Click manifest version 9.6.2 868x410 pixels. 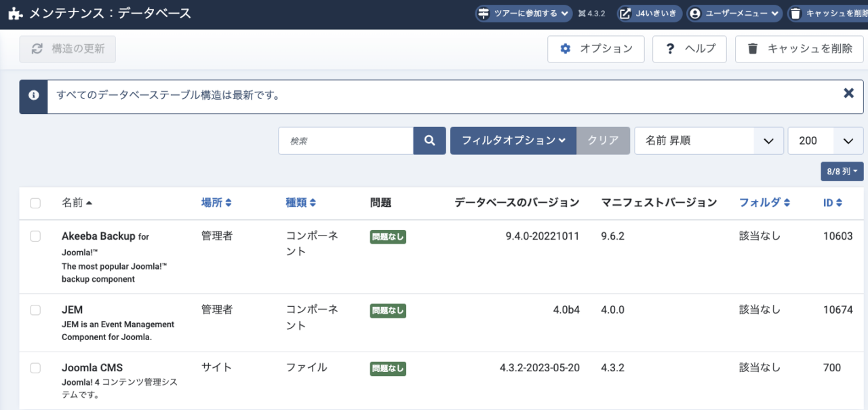[x=612, y=236]
